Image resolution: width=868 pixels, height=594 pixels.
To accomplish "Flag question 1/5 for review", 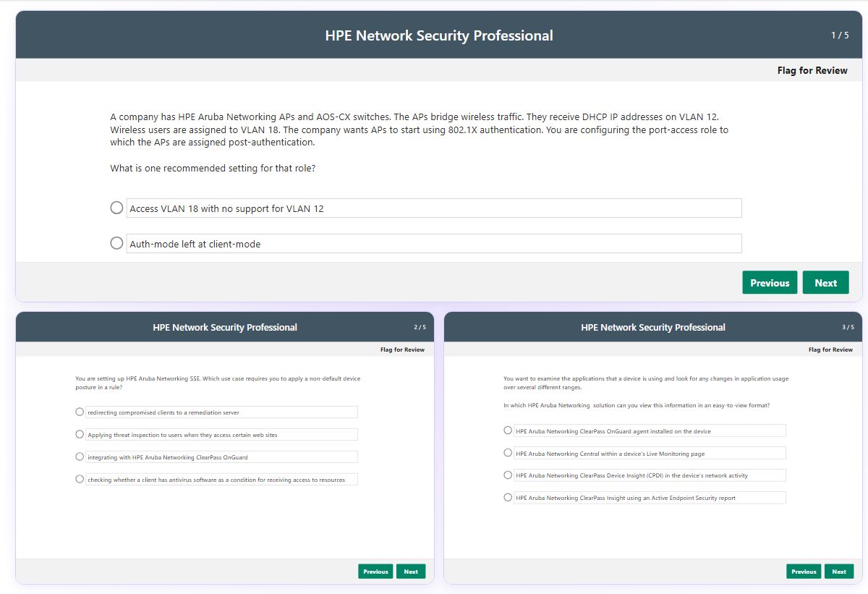I will [812, 71].
